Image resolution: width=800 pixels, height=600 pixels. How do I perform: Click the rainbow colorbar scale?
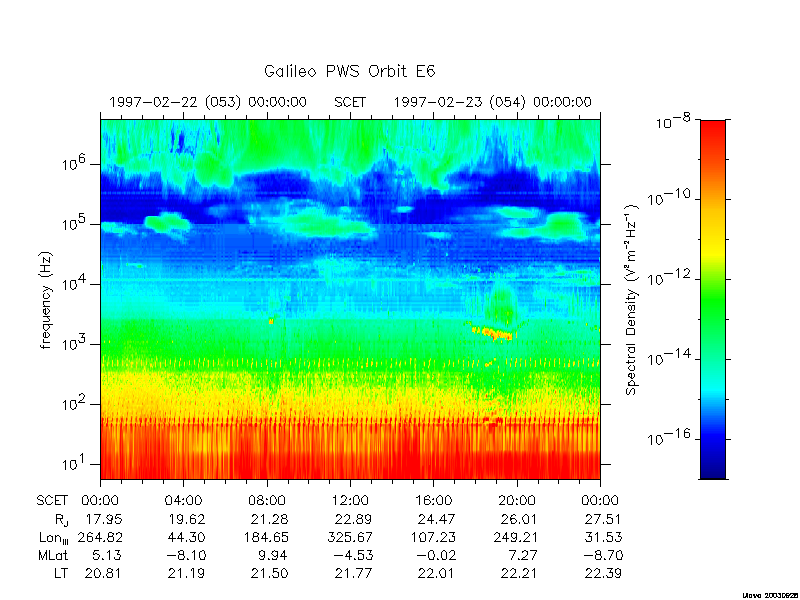click(713, 299)
